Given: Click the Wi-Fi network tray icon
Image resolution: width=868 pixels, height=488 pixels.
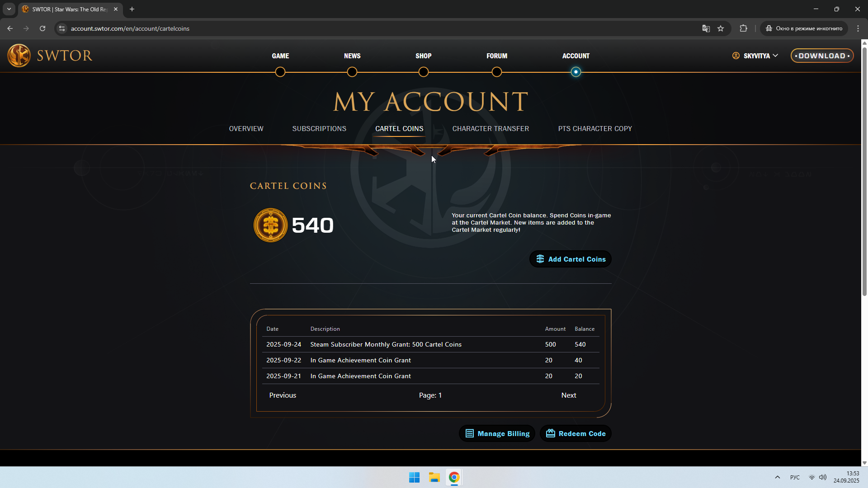Looking at the screenshot, I should coord(811,477).
